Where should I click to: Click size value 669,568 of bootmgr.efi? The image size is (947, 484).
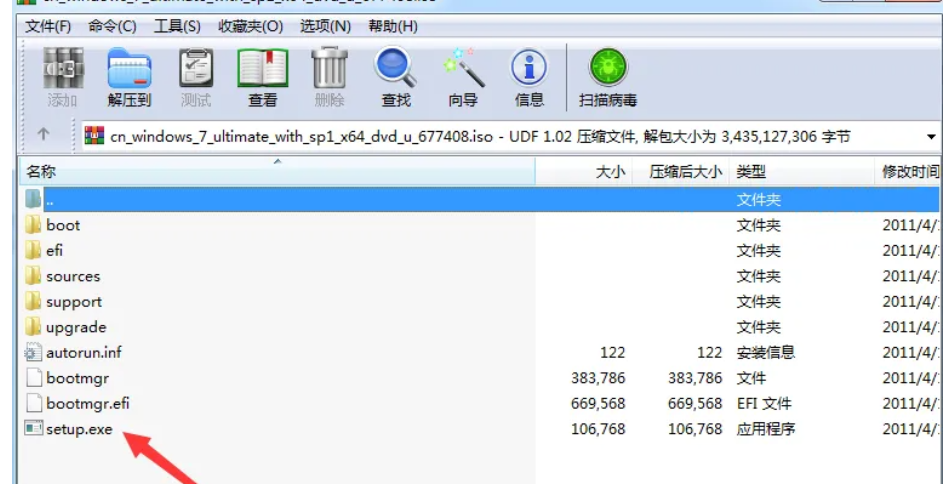(598, 404)
